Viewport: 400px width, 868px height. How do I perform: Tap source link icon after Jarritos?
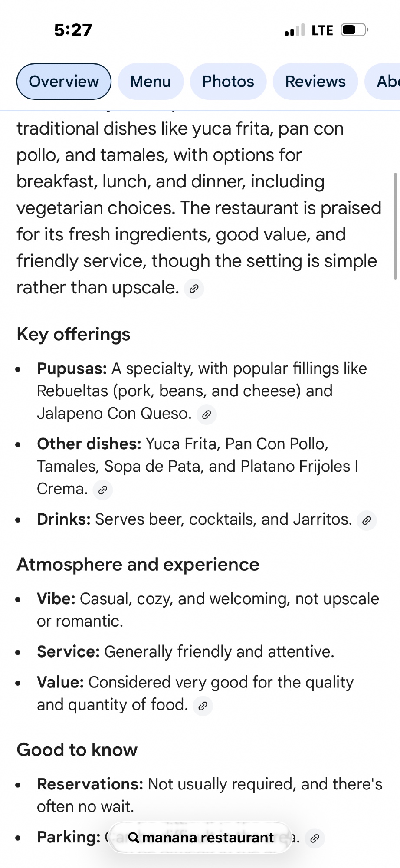(x=367, y=520)
